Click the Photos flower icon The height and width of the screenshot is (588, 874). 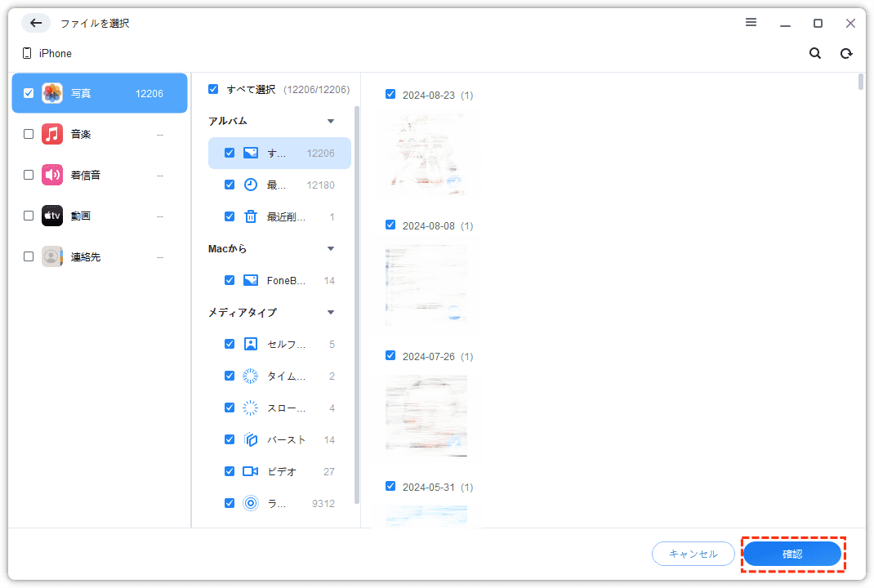coord(52,93)
